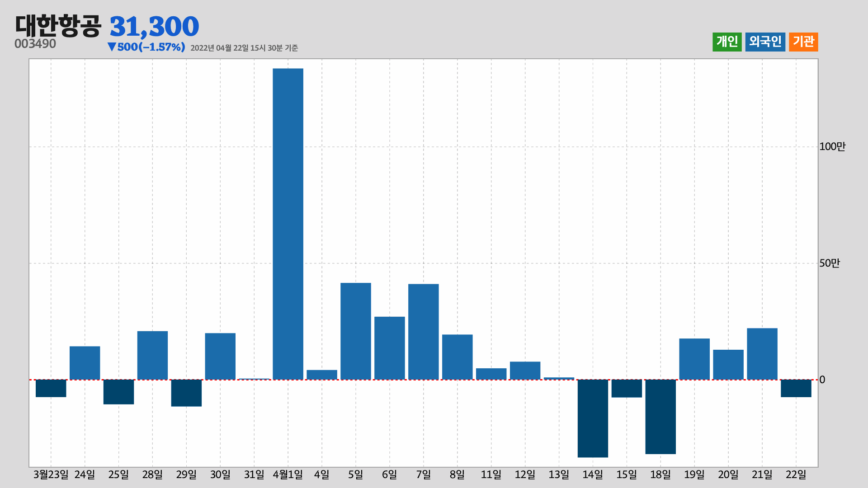Click the bar above 30일

(220, 357)
